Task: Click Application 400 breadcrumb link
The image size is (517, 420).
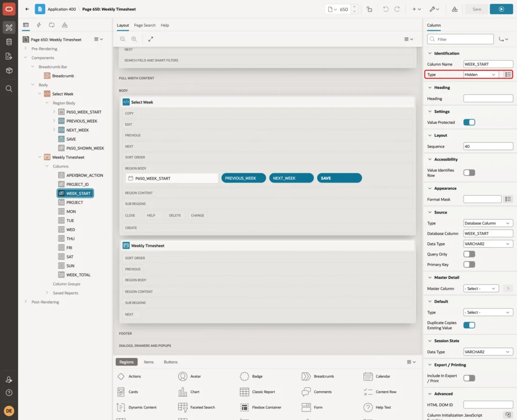Action: pos(62,9)
